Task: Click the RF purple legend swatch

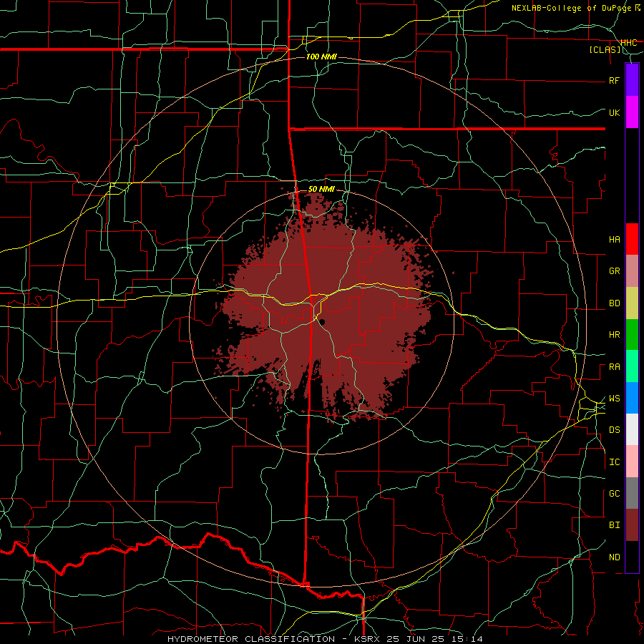Action: click(x=632, y=80)
